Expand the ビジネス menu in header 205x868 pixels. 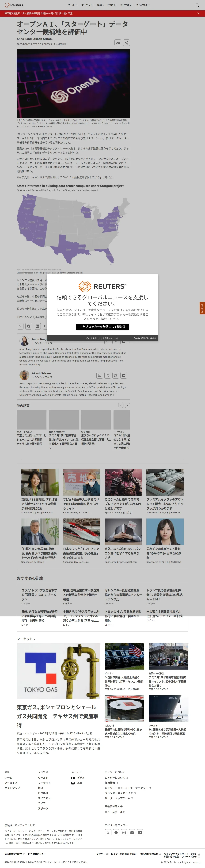click(112, 5)
